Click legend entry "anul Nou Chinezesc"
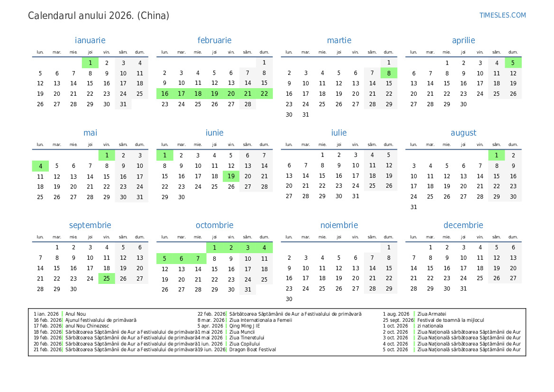The width and height of the screenshot is (554, 392). tap(87, 326)
